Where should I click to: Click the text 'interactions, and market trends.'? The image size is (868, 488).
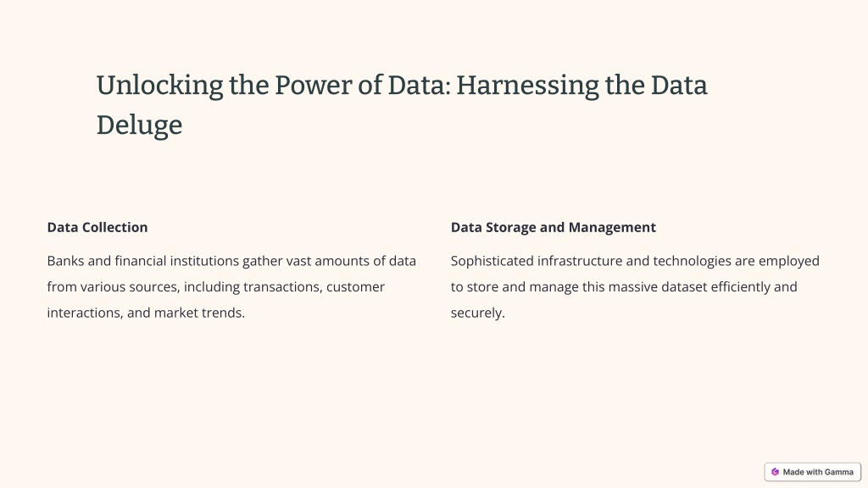coord(146,313)
